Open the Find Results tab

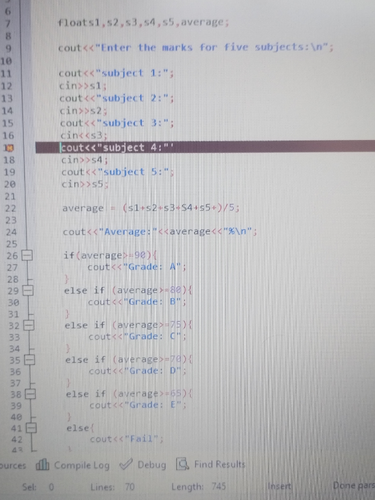click(211, 464)
